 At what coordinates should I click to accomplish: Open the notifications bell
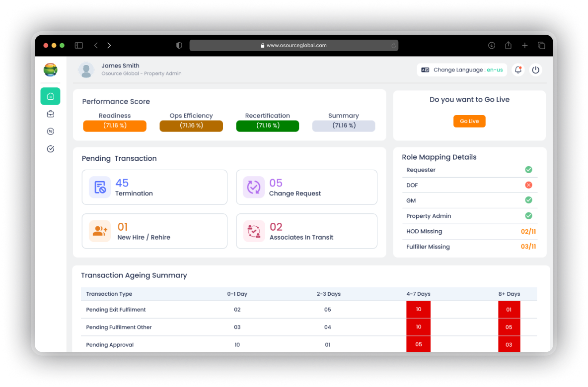pyautogui.click(x=518, y=69)
